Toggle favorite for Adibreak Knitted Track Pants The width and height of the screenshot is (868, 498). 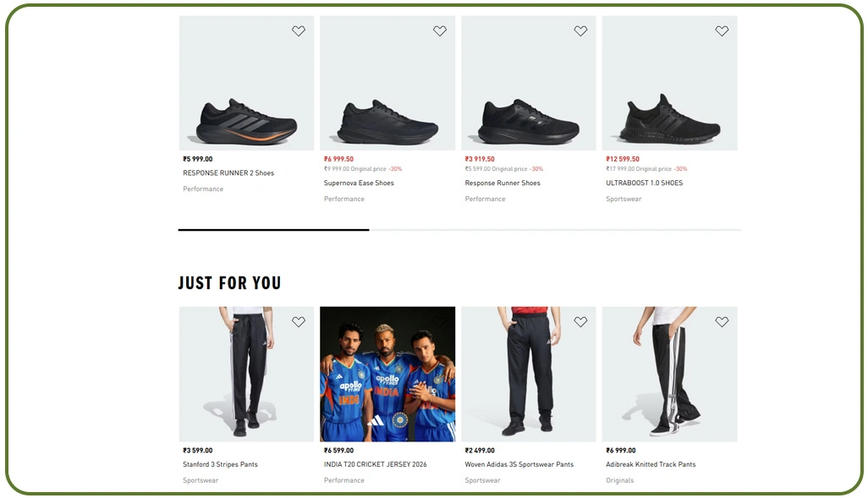722,322
